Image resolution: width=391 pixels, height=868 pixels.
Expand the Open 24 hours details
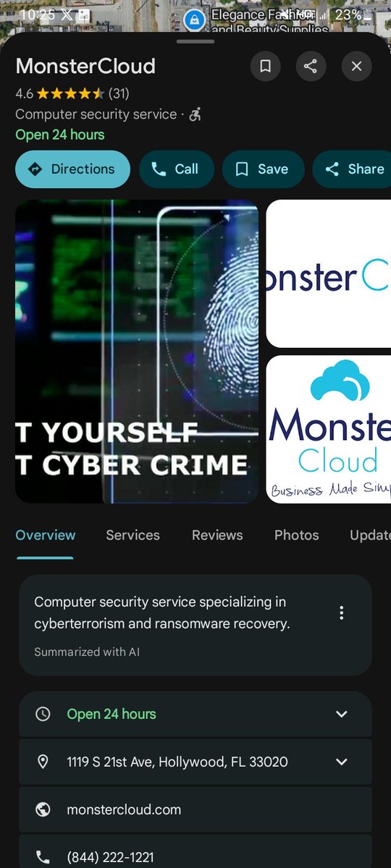pyautogui.click(x=342, y=714)
